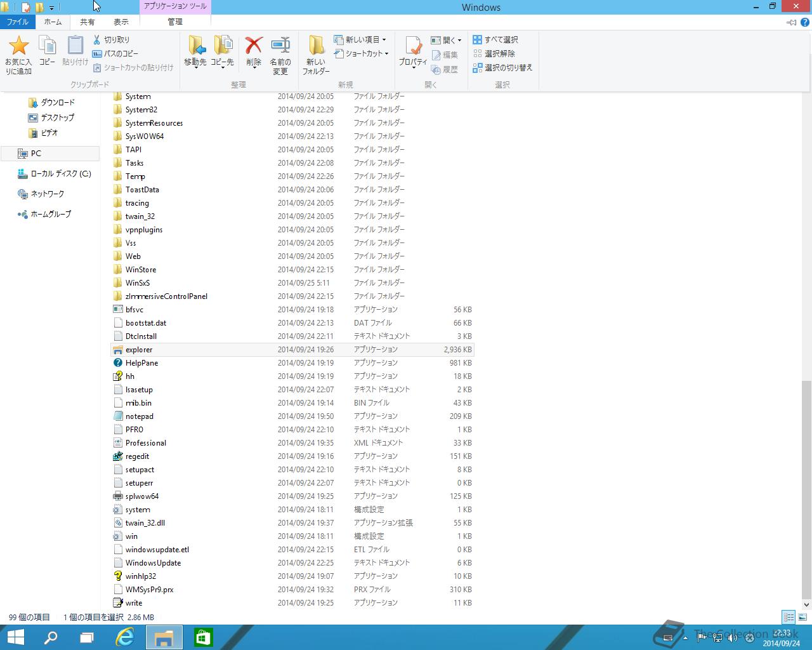Click すべて選択 in the ribbon
This screenshot has width=812, height=650.
click(495, 39)
